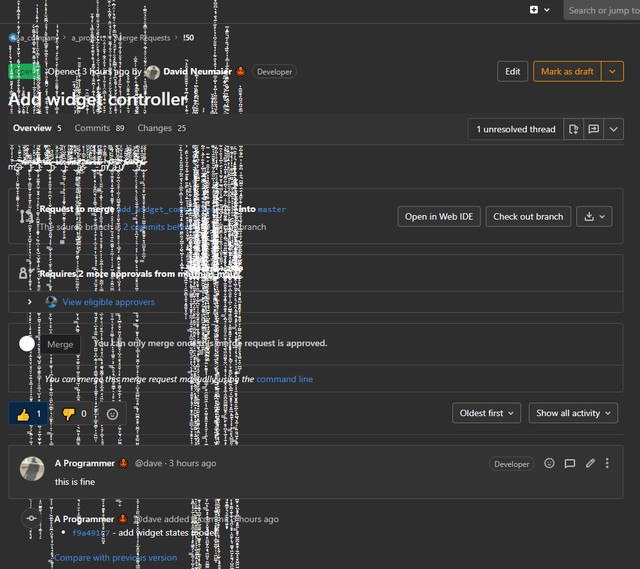This screenshot has height=569, width=640.
Task: Open the download dropdown button
Action: pyautogui.click(x=594, y=217)
